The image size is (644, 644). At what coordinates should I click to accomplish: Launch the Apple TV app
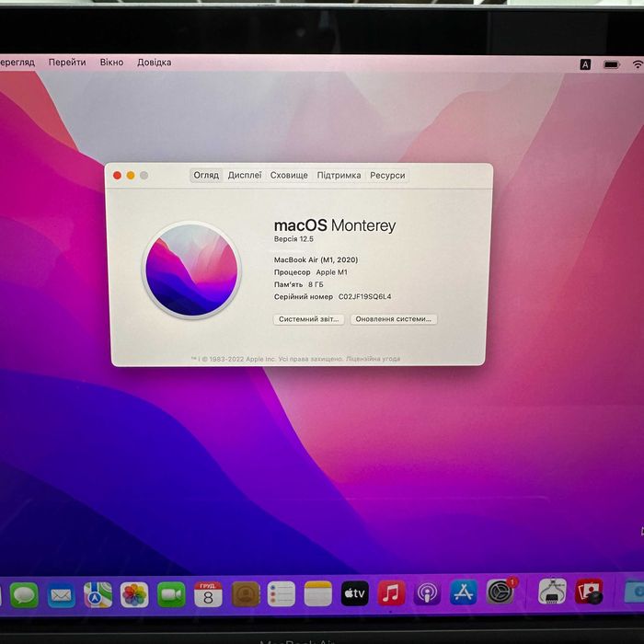click(x=355, y=593)
